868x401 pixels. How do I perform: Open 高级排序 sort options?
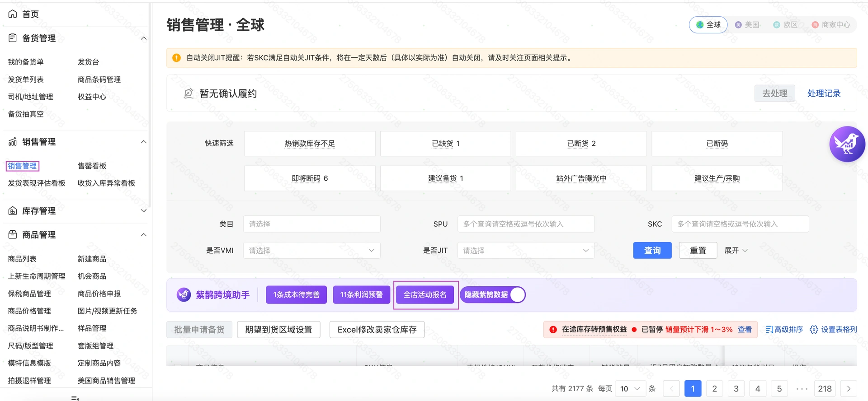pyautogui.click(x=784, y=330)
